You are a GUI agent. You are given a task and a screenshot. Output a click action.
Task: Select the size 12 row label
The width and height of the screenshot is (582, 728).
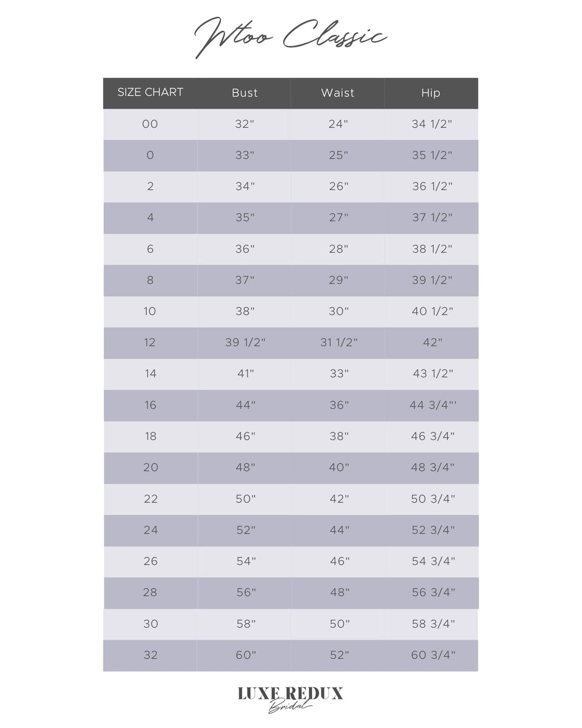click(150, 342)
